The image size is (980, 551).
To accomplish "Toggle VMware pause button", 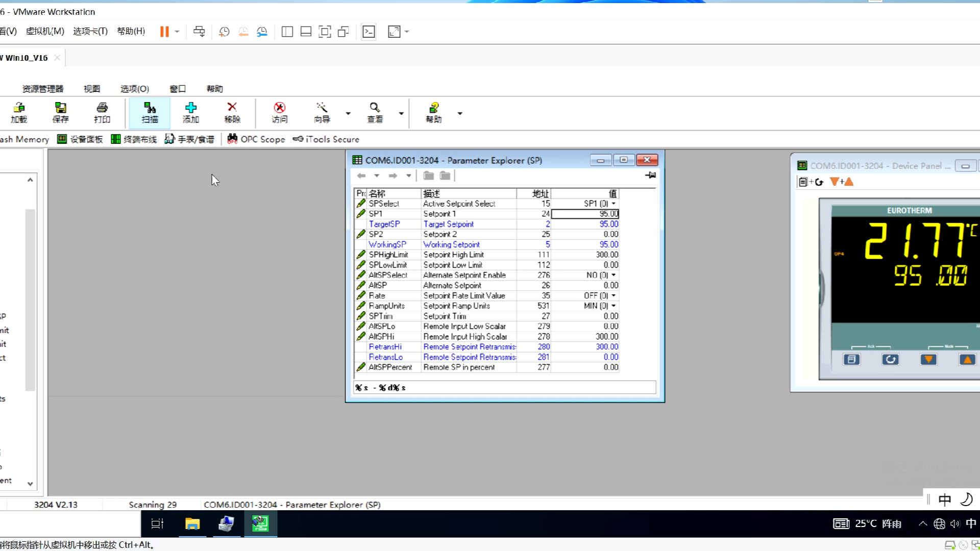I will point(164,32).
